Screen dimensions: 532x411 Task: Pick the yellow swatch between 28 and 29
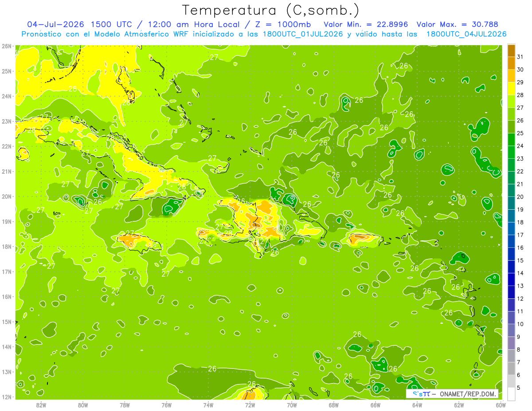[x=511, y=89]
